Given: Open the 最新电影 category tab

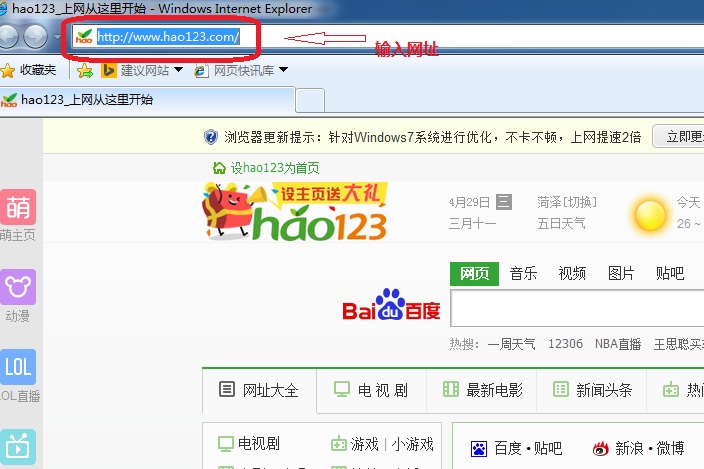Looking at the screenshot, I should pos(481,390).
